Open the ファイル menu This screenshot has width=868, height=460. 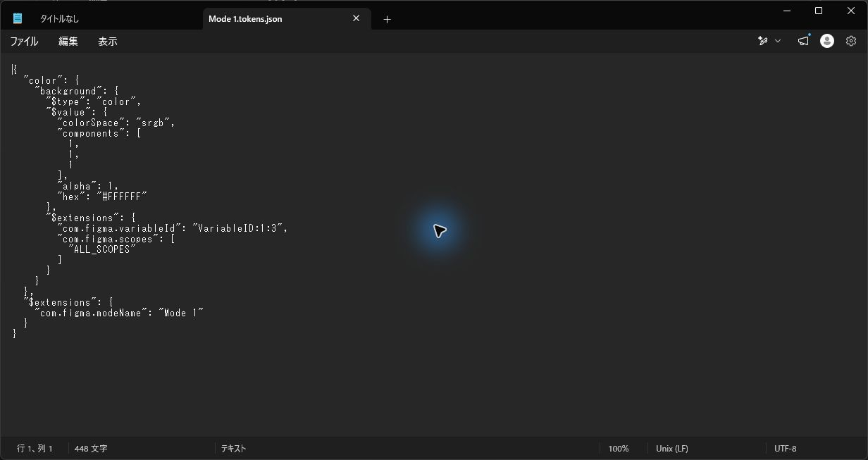(24, 42)
